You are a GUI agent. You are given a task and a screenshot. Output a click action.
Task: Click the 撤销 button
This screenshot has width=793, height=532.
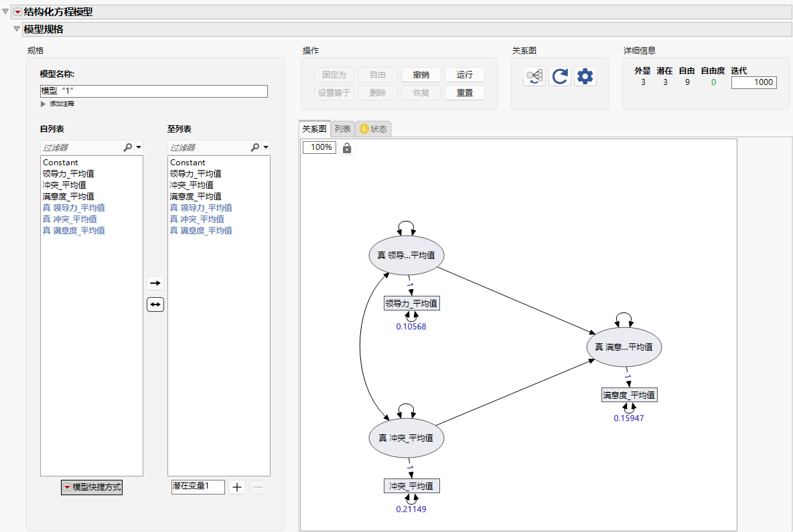coord(421,75)
